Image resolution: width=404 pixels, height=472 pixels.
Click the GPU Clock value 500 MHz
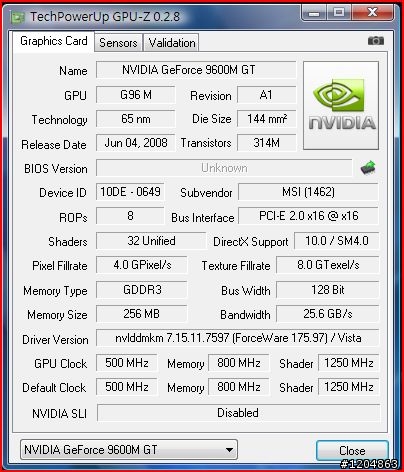click(127, 363)
